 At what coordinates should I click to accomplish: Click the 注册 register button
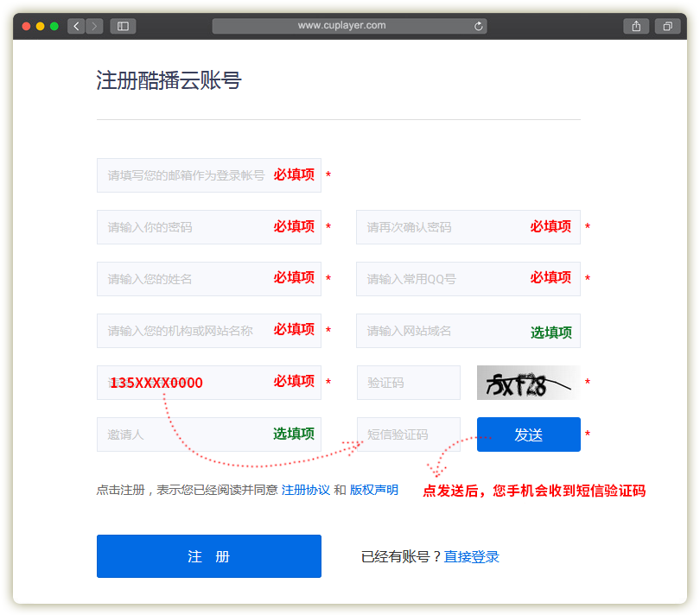click(208, 556)
